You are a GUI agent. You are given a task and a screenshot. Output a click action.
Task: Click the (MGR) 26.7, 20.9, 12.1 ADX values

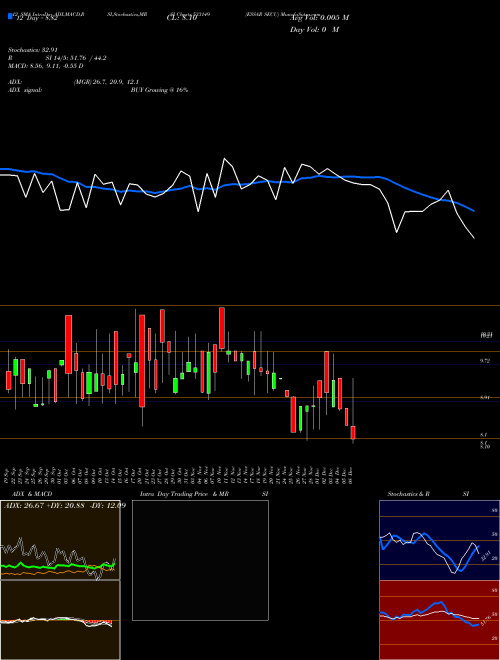tap(106, 82)
